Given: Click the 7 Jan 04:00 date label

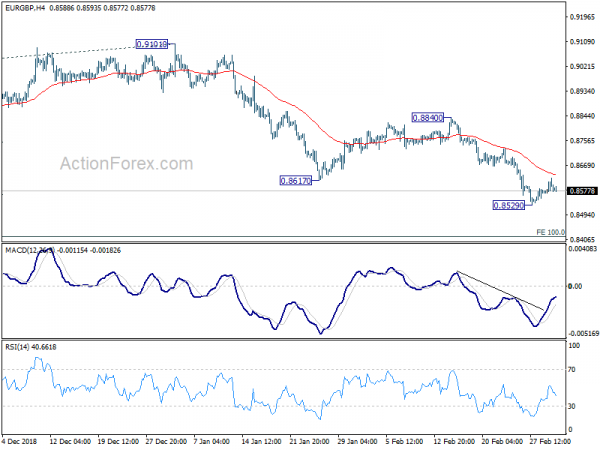Looking at the screenshot, I should click(x=212, y=441).
